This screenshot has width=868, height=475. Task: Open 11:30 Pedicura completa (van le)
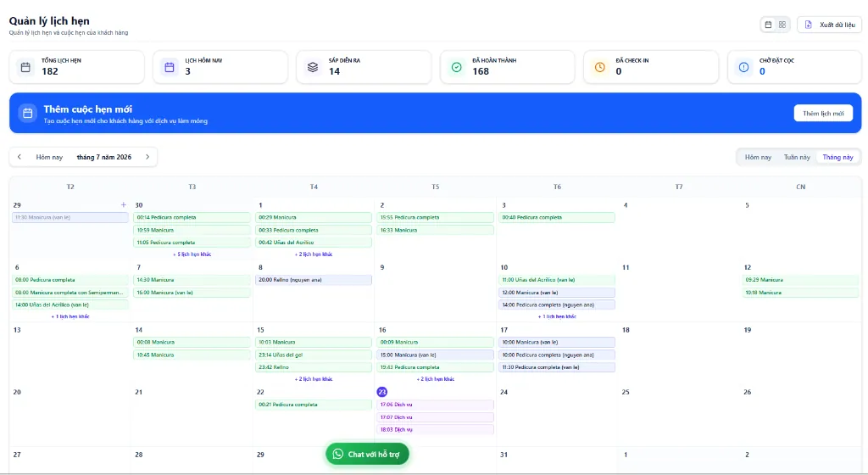point(557,367)
